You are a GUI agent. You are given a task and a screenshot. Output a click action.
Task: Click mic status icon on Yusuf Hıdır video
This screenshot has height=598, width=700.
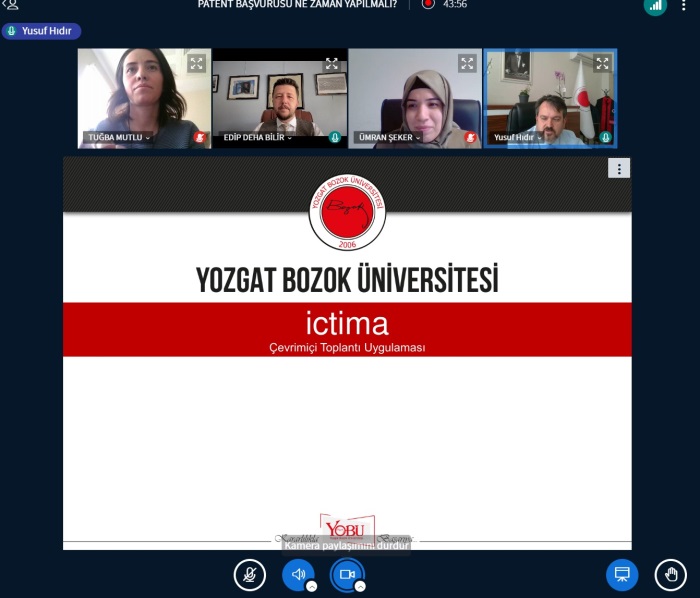point(605,137)
